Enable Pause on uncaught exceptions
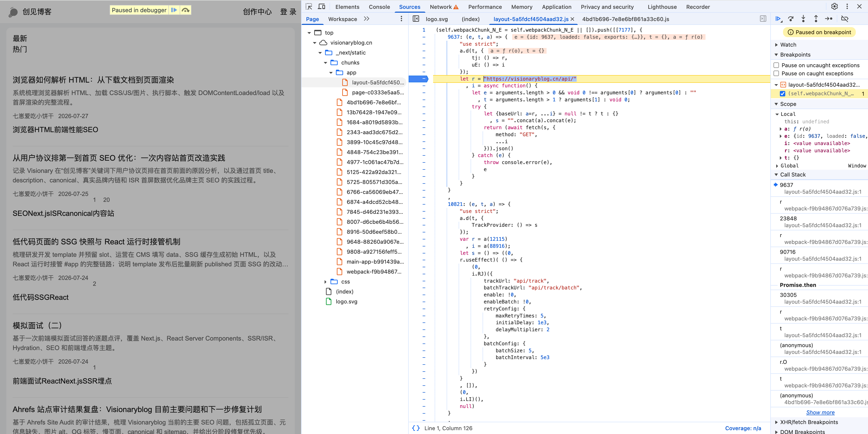Viewport: 868px width, 434px height. (776, 65)
